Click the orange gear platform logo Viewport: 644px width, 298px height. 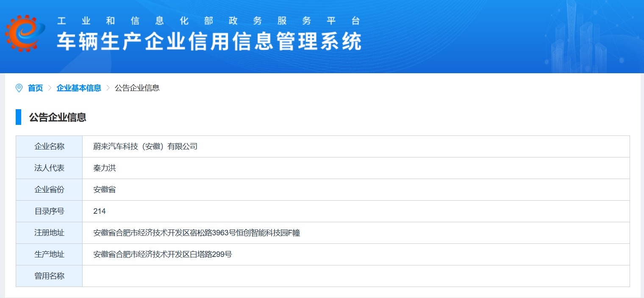click(x=25, y=33)
